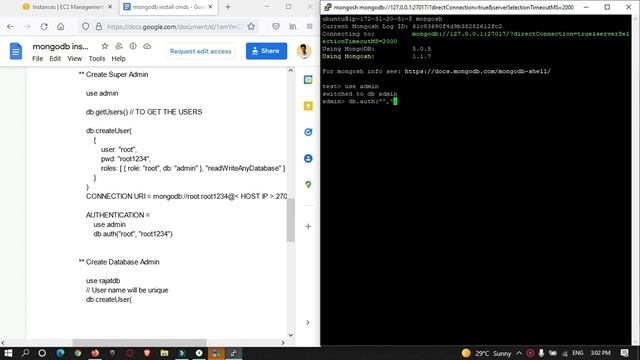Click the document info icon

pyautogui.click(x=133, y=46)
